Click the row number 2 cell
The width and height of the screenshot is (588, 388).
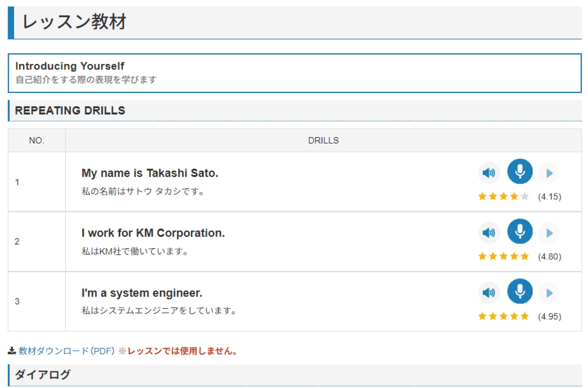point(36,241)
